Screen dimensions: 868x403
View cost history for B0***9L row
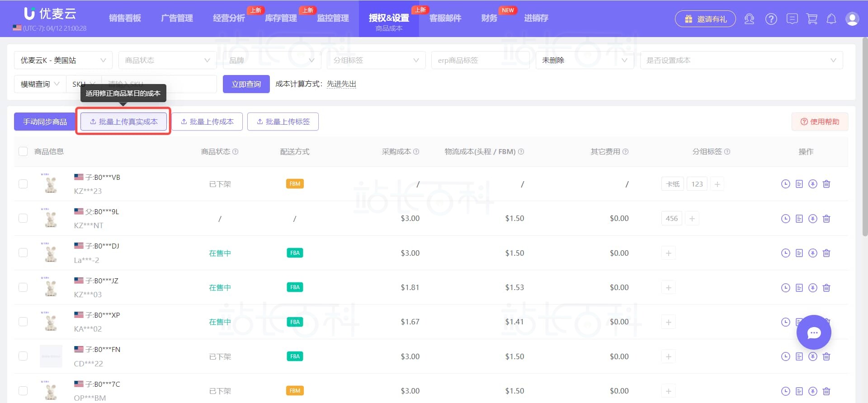point(786,219)
